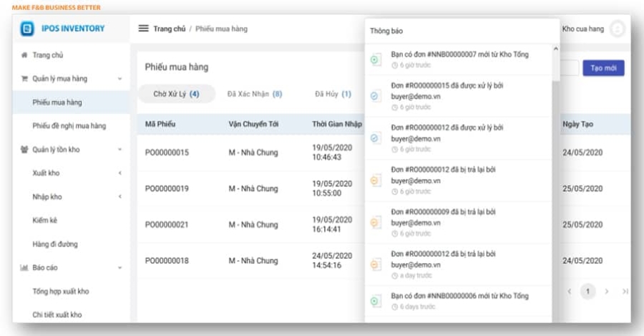Viewport: 644px width, 336px height.
Task: Click the orange icon of #RO00000009 notification
Action: coord(376,223)
